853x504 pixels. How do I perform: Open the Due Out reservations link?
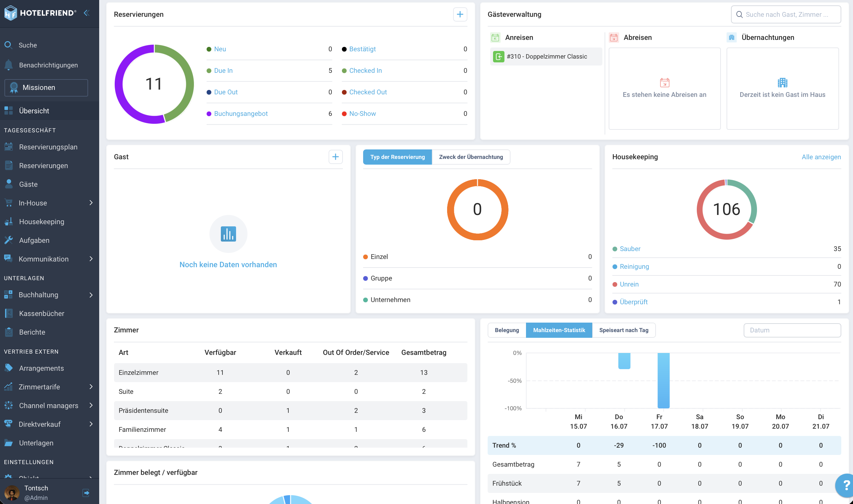click(226, 92)
